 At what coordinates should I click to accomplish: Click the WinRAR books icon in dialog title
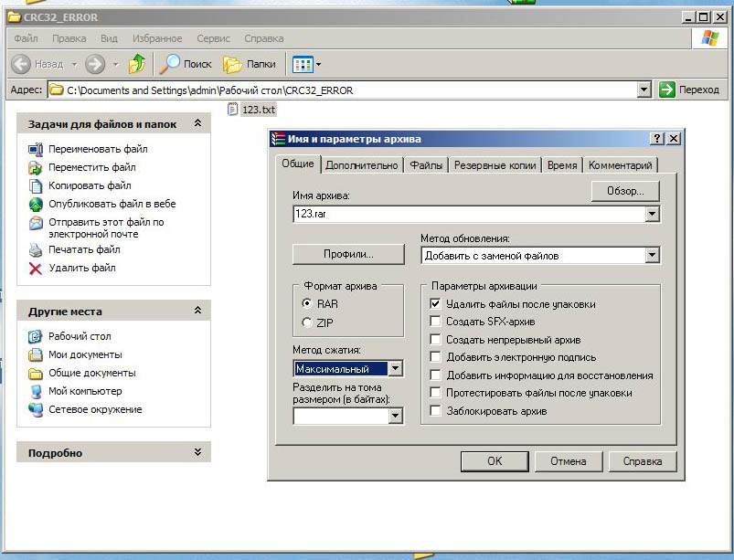click(x=278, y=139)
